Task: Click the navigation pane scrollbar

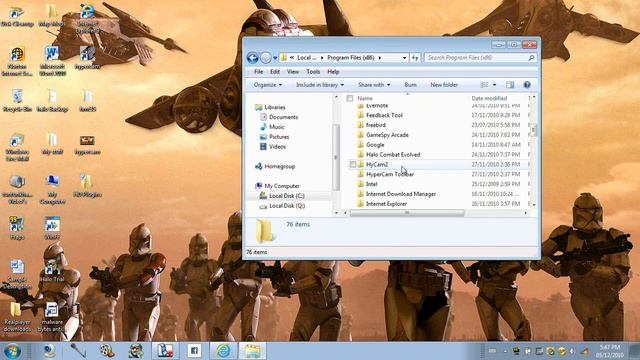Action: (336, 157)
